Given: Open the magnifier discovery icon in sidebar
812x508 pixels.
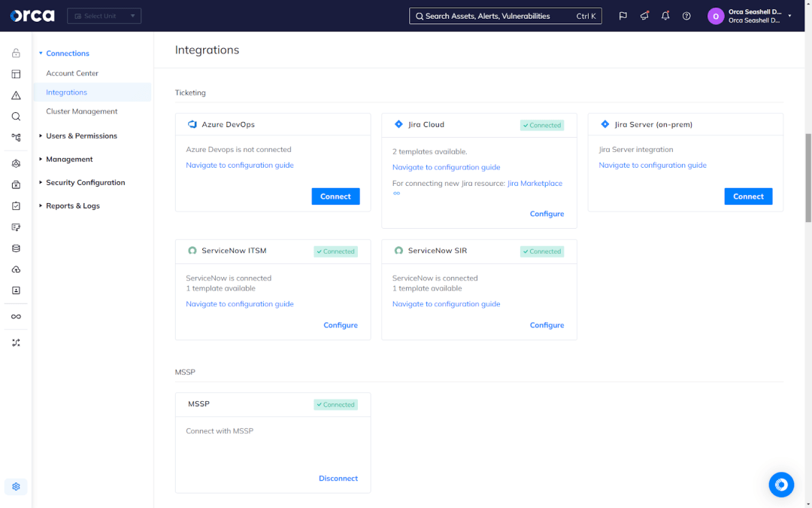Looking at the screenshot, I should (16, 117).
